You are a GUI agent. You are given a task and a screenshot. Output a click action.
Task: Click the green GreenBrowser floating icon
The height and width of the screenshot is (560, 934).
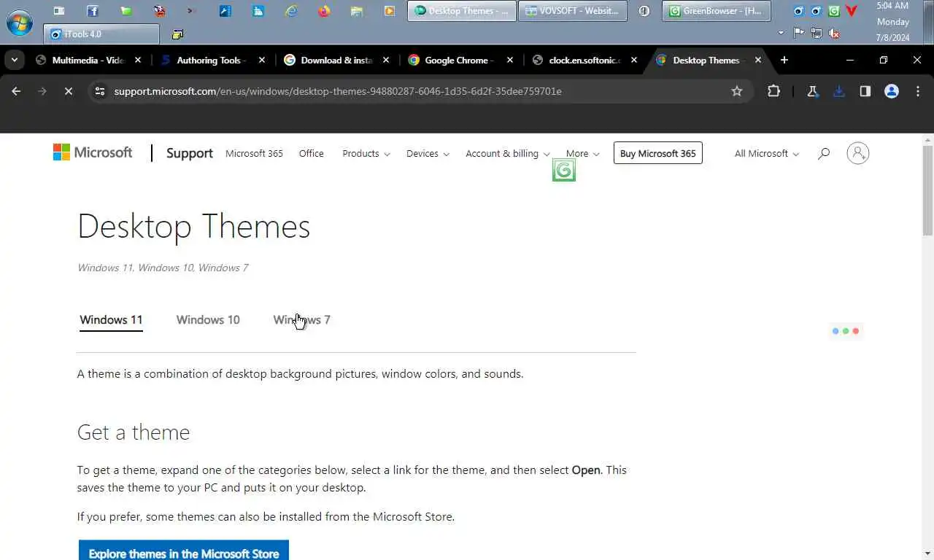(564, 171)
